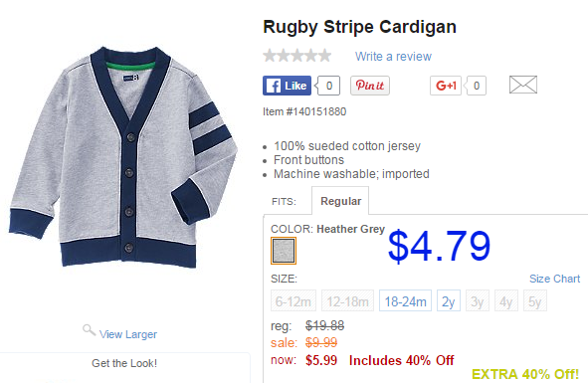Click the star rating icons
588x383 pixels.
pyautogui.click(x=297, y=56)
